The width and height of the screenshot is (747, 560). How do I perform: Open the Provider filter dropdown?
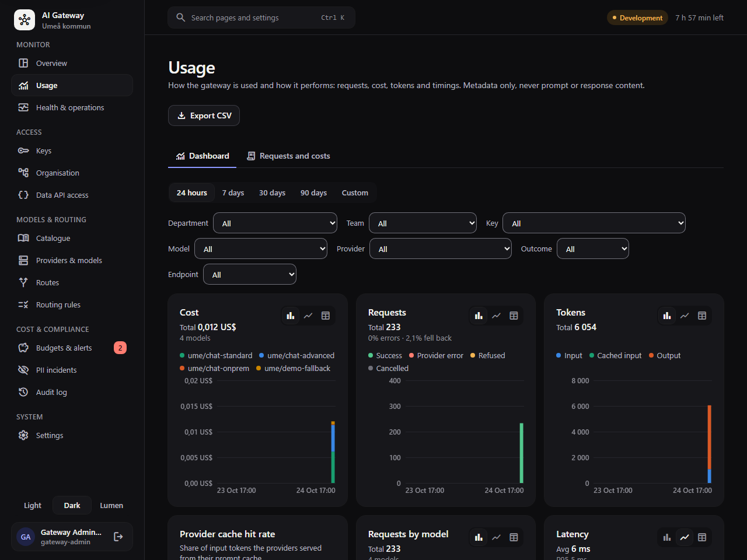click(441, 249)
